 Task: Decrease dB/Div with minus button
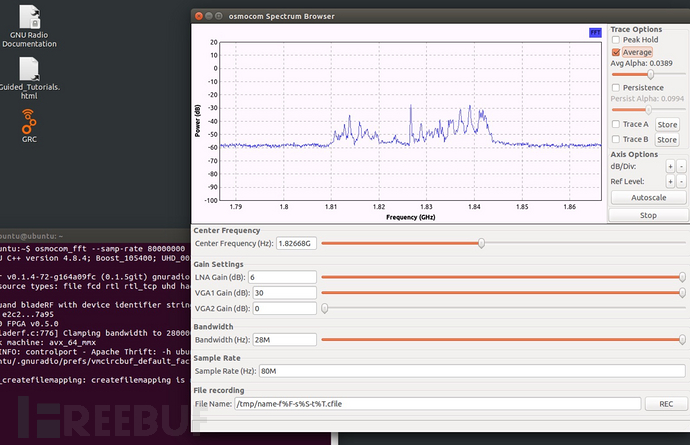tap(681, 166)
